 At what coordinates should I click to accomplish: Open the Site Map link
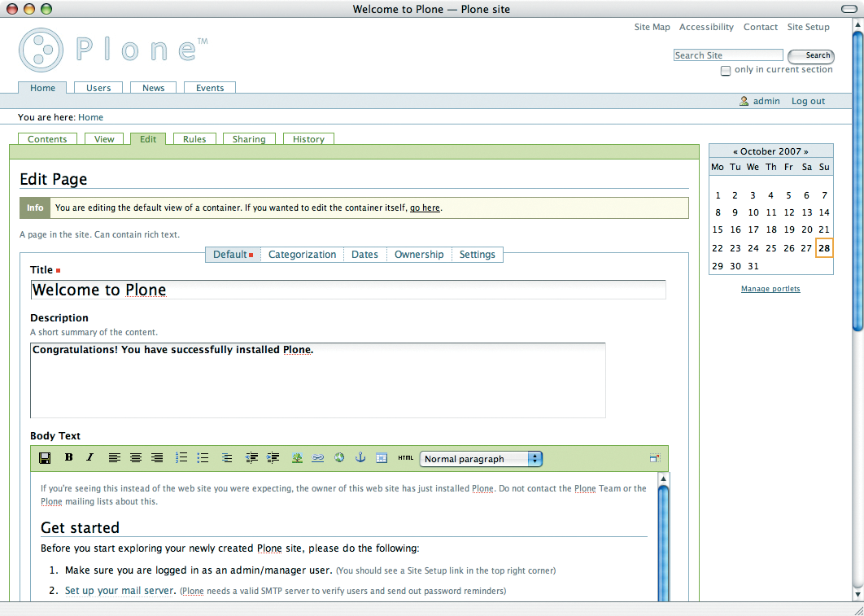pos(652,27)
